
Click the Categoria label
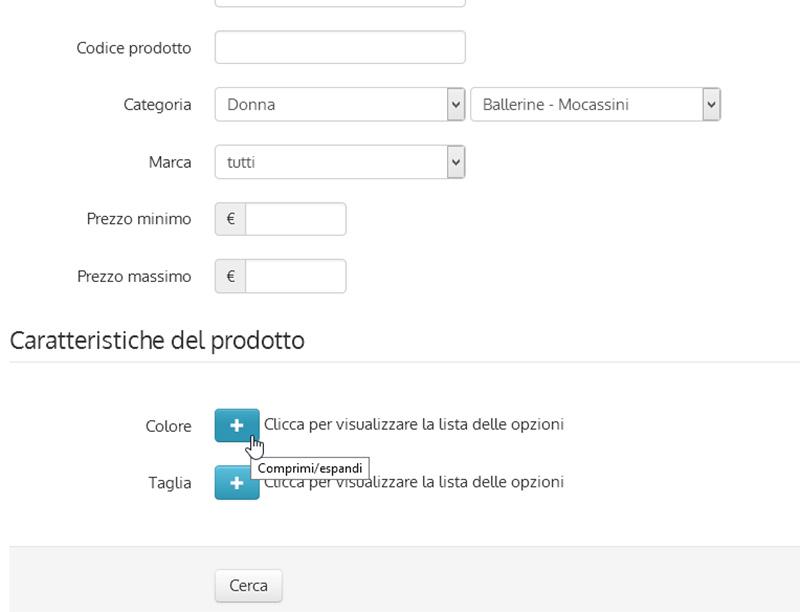click(157, 105)
